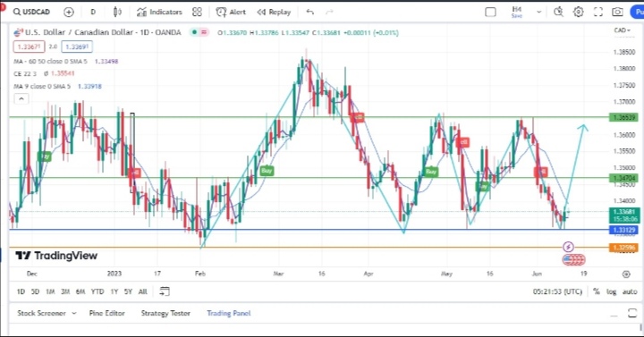This screenshot has height=337, width=644.
Task: Open the US flag economic events marker
Action: tap(573, 259)
